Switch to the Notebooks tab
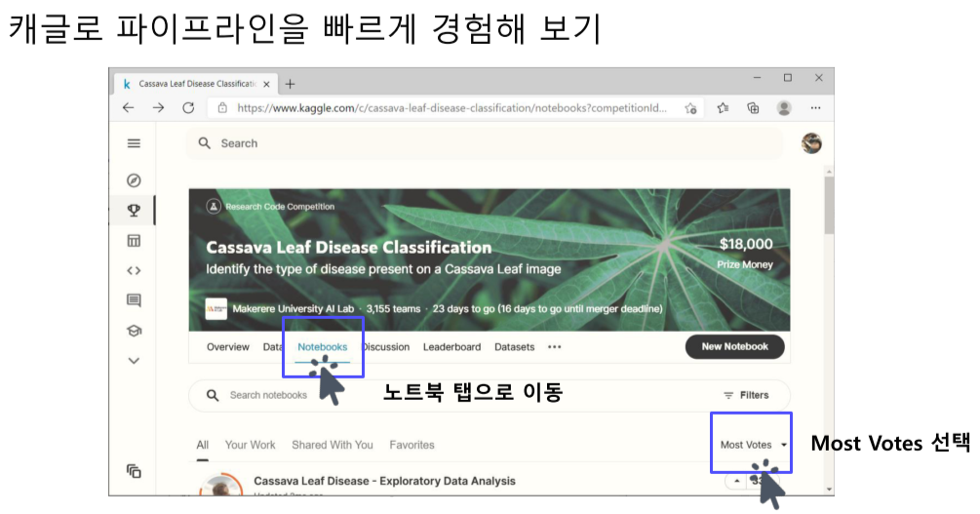The height and width of the screenshot is (514, 980). (323, 347)
